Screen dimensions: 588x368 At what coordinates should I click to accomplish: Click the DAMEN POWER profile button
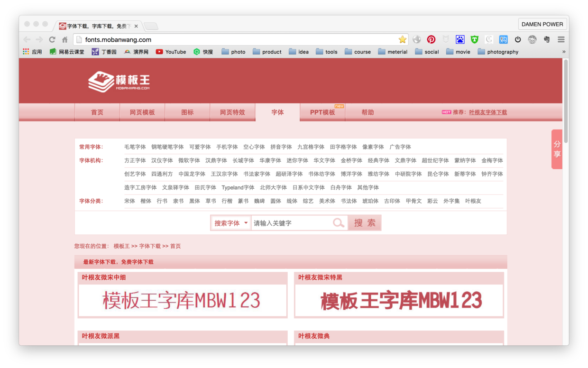pyautogui.click(x=542, y=24)
